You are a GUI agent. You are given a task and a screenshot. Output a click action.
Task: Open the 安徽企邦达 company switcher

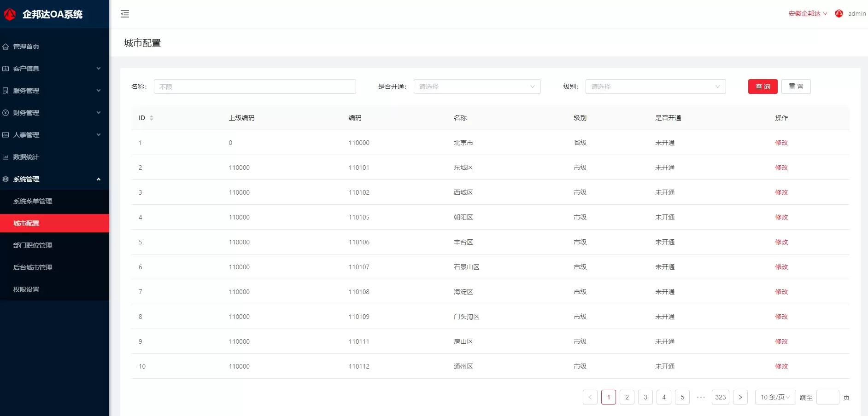(807, 13)
